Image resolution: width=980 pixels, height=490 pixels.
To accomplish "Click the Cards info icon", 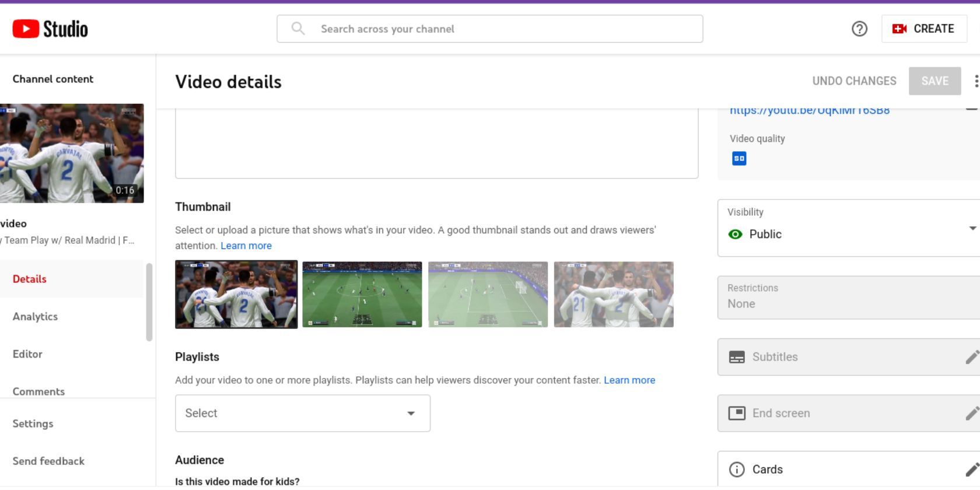I will point(737,470).
